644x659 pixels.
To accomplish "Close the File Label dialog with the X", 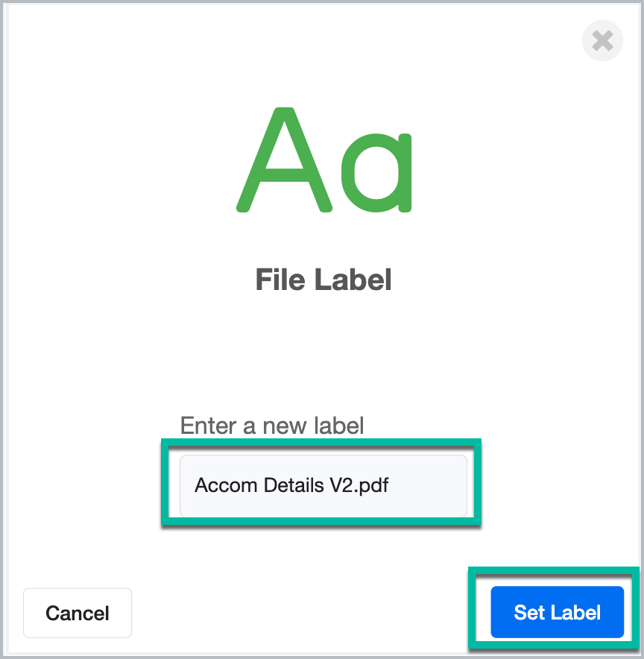I will 602,41.
